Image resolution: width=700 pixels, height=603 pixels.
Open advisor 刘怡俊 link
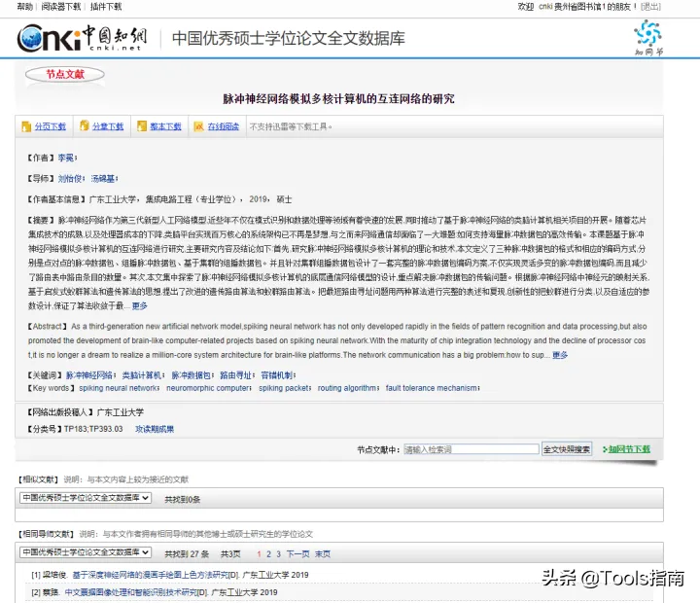pyautogui.click(x=70, y=179)
